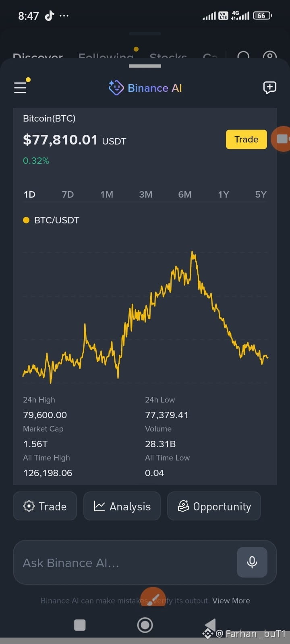Show the 3M price chart
This screenshot has height=644, width=290.
146,194
